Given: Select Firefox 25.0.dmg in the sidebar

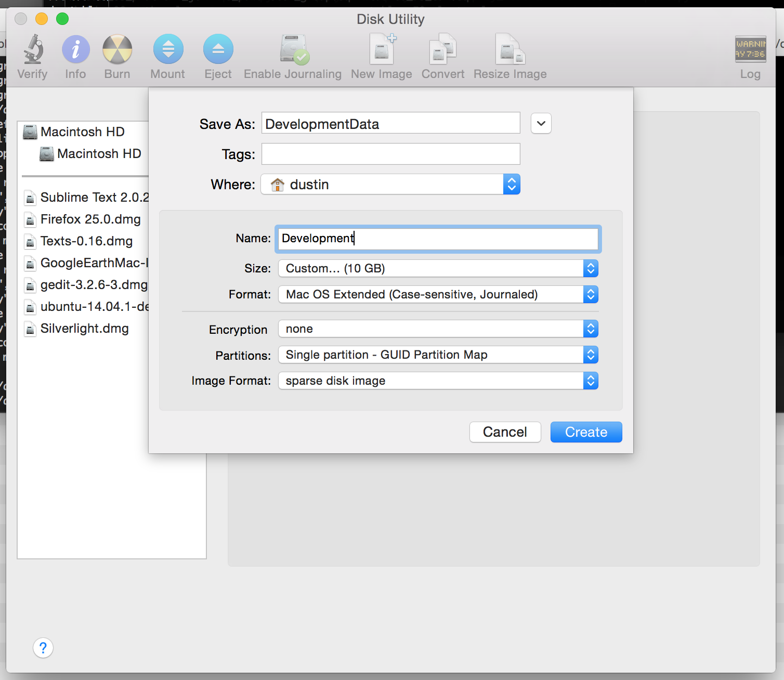Looking at the screenshot, I should tap(90, 219).
